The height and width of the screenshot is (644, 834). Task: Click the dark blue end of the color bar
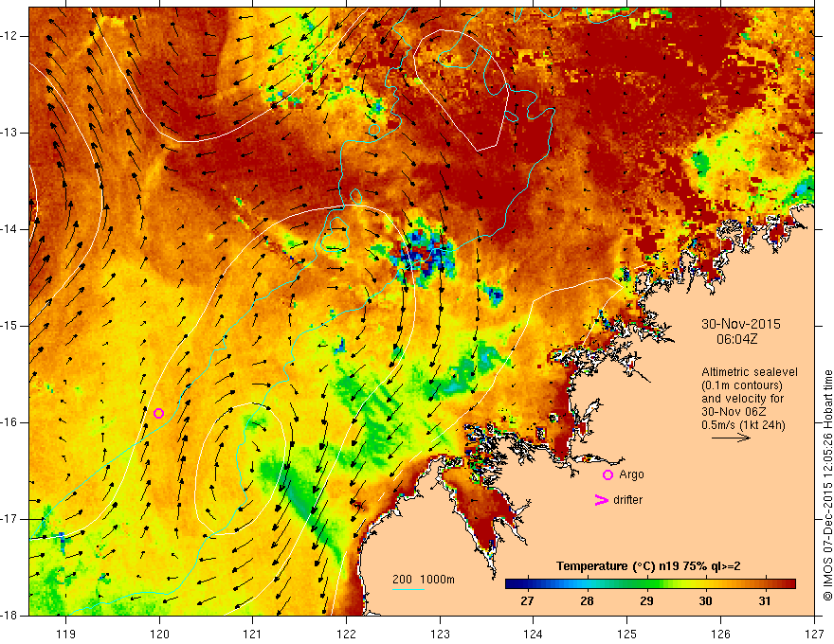pos(510,584)
